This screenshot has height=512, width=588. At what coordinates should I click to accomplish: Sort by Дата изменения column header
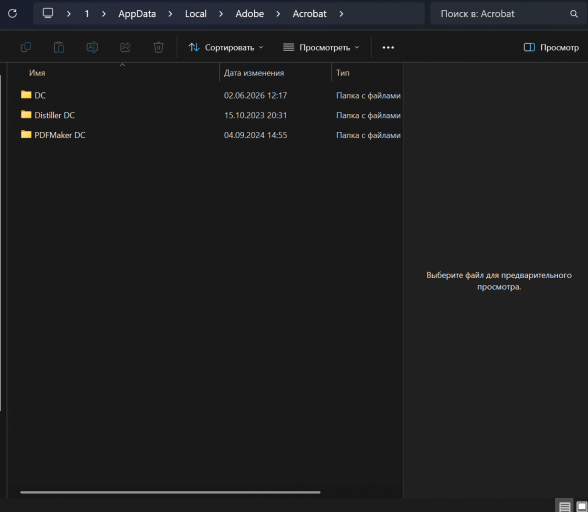click(254, 73)
